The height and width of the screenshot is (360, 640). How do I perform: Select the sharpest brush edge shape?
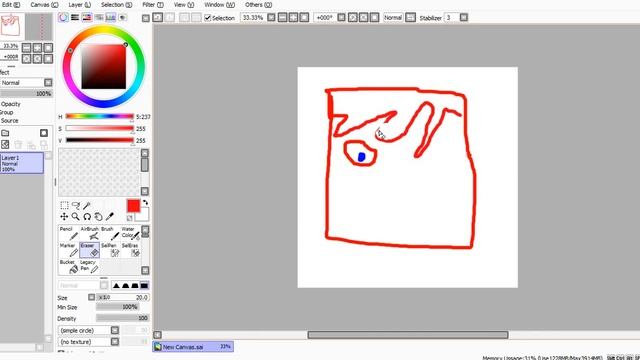(x=116, y=285)
